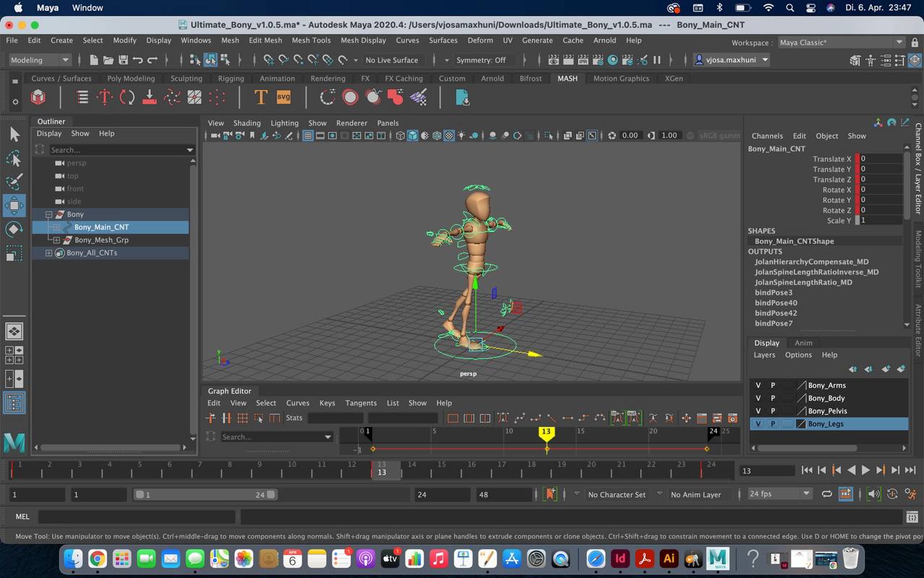
Task: Click the export shelf icon with download arrow
Action: click(x=463, y=97)
